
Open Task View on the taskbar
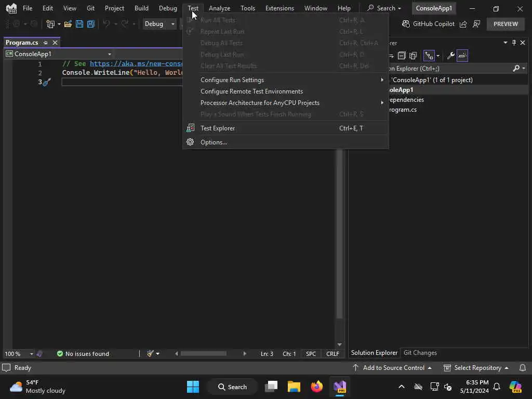(x=271, y=387)
